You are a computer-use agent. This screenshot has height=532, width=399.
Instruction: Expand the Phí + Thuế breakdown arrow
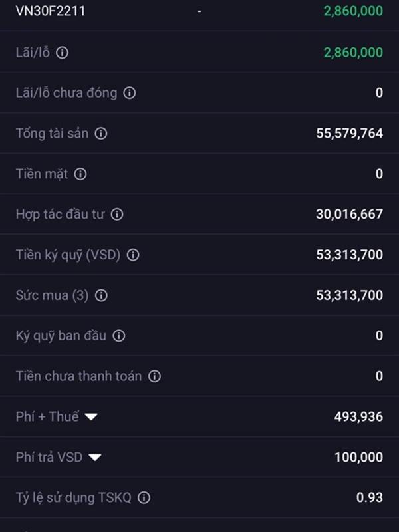(91, 417)
